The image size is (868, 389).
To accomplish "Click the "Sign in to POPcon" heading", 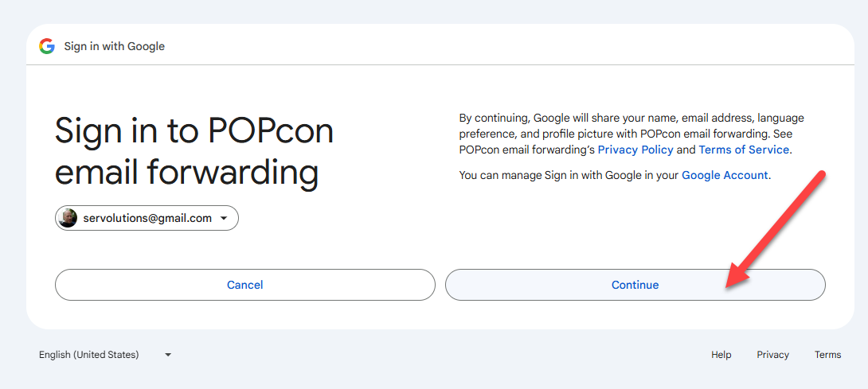I will [x=194, y=130].
